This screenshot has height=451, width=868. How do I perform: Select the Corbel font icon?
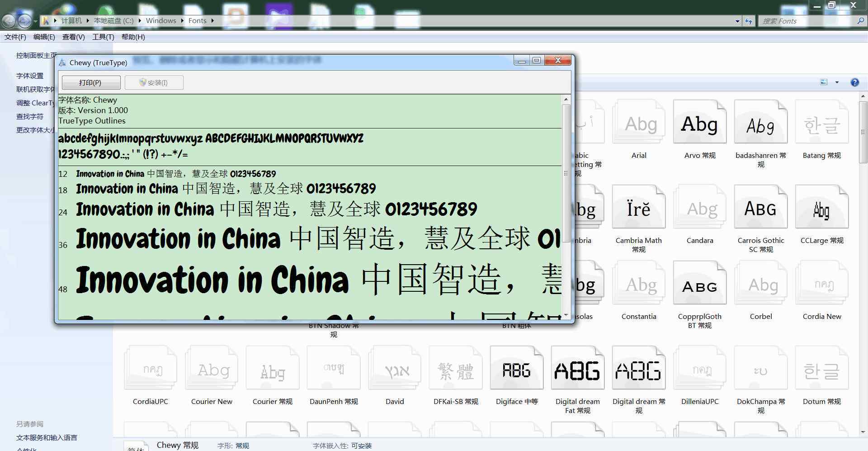761,284
